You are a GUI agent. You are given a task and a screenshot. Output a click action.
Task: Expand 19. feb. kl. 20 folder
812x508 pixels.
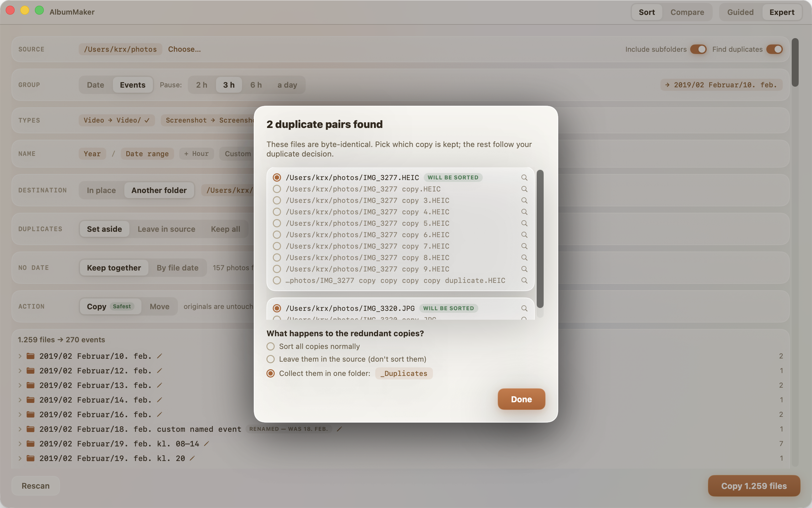pyautogui.click(x=20, y=458)
